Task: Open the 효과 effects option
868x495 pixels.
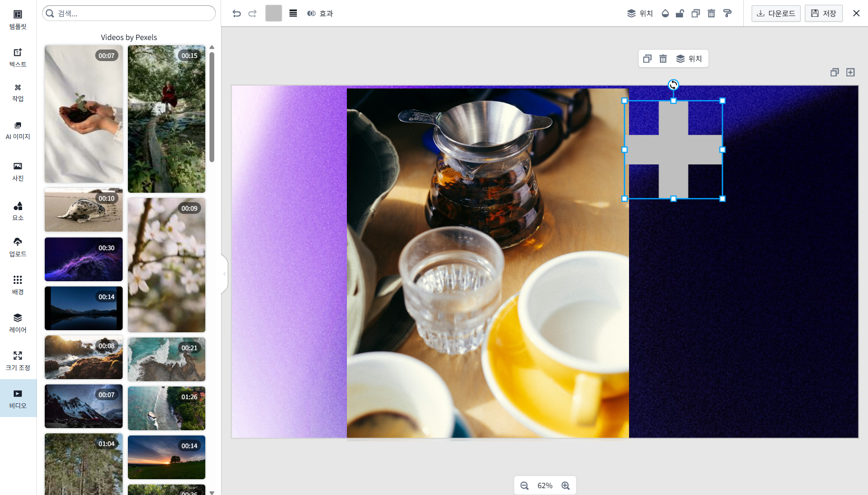Action: click(320, 14)
